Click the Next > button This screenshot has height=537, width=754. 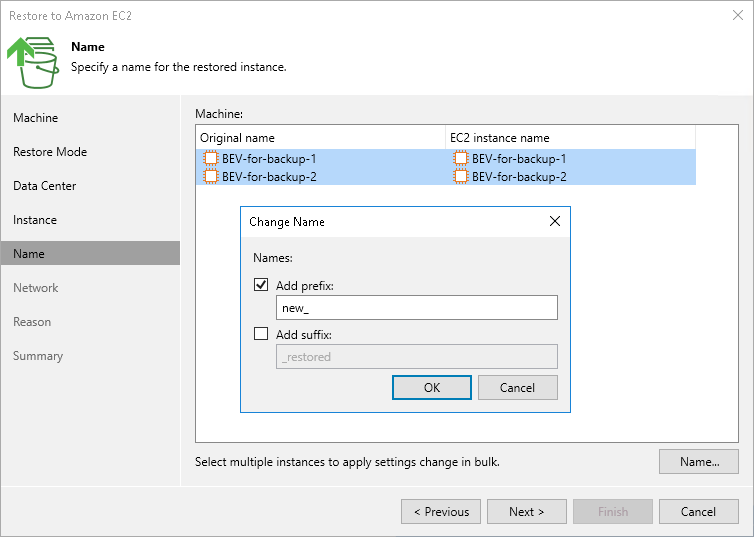point(526,512)
